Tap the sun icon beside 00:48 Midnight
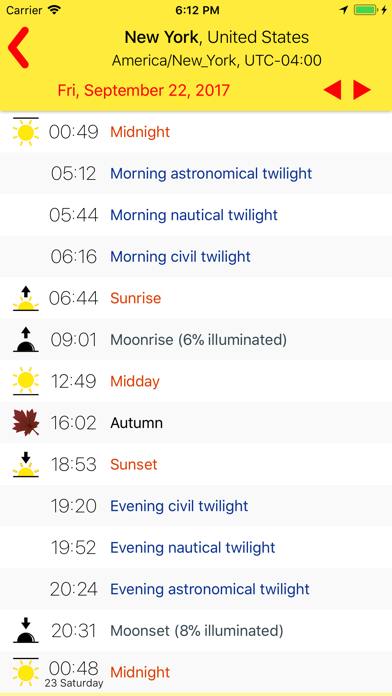 (26, 672)
